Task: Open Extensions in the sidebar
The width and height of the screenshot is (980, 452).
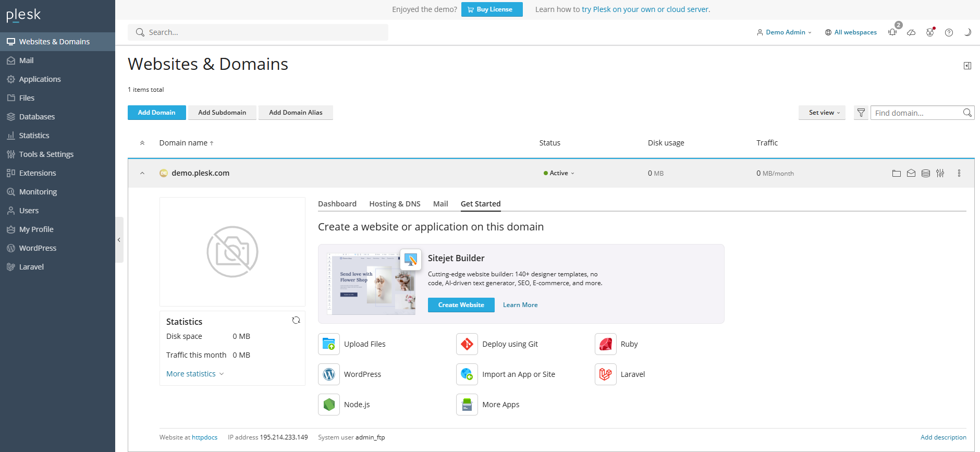Action: point(57,173)
